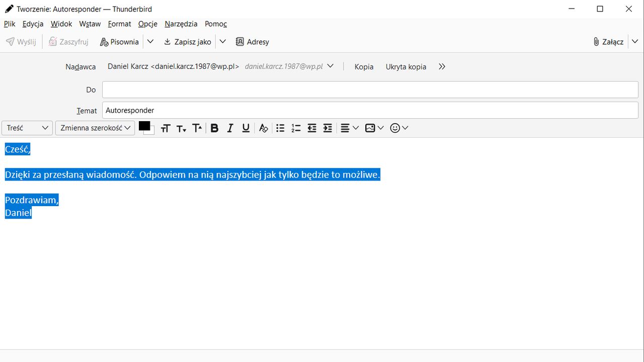
Task: Open the insert image dropdown
Action: tap(374, 128)
